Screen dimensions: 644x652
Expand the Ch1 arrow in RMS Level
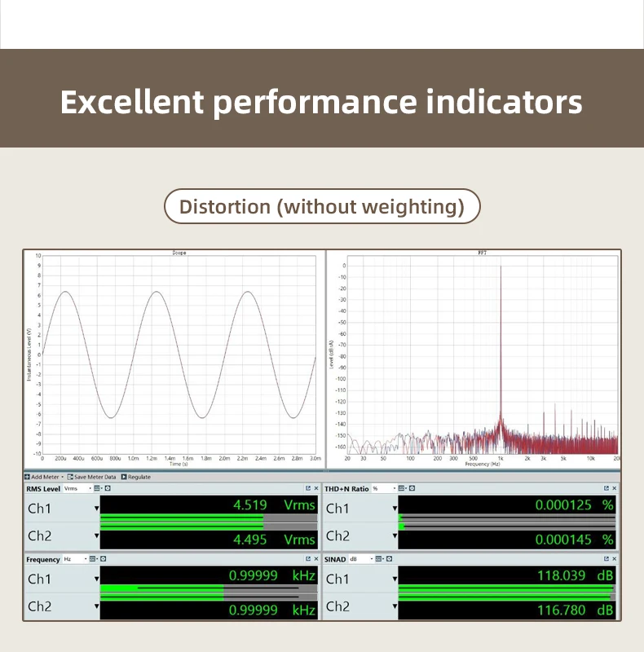coord(96,508)
